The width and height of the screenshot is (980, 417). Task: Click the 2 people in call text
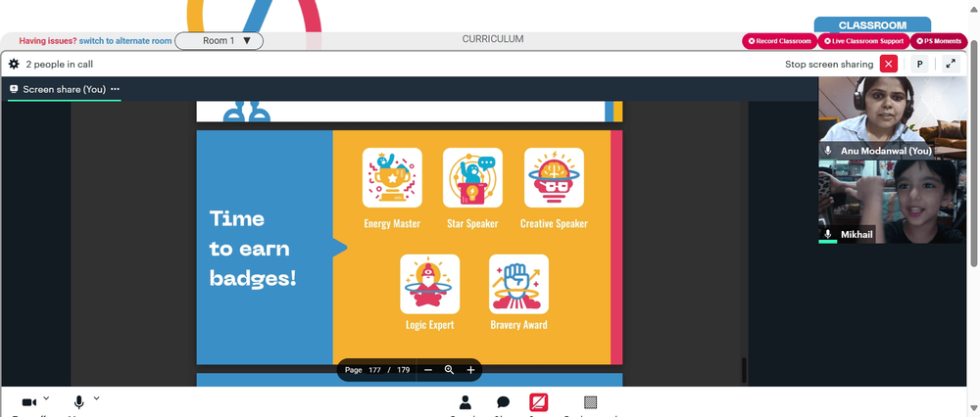pos(60,65)
